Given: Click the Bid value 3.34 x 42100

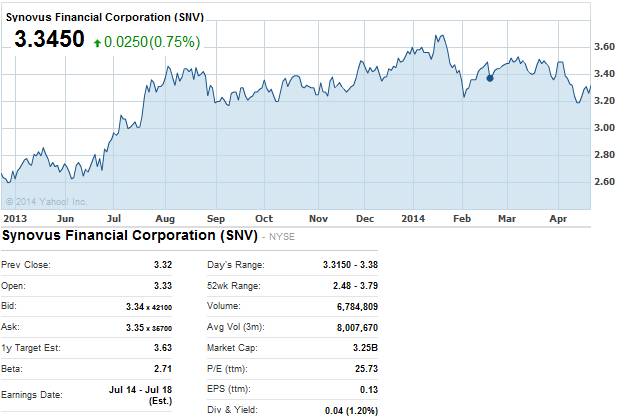Looking at the screenshot, I should click(149, 307).
